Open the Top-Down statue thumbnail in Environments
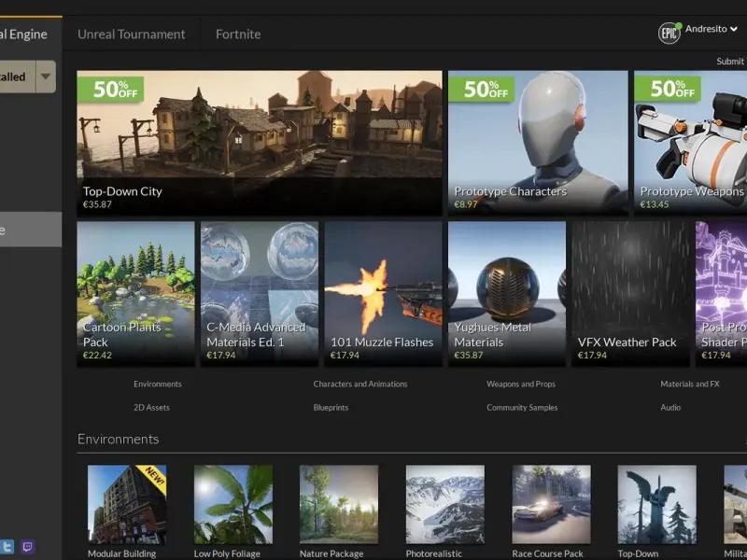The image size is (747, 560). pyautogui.click(x=657, y=504)
